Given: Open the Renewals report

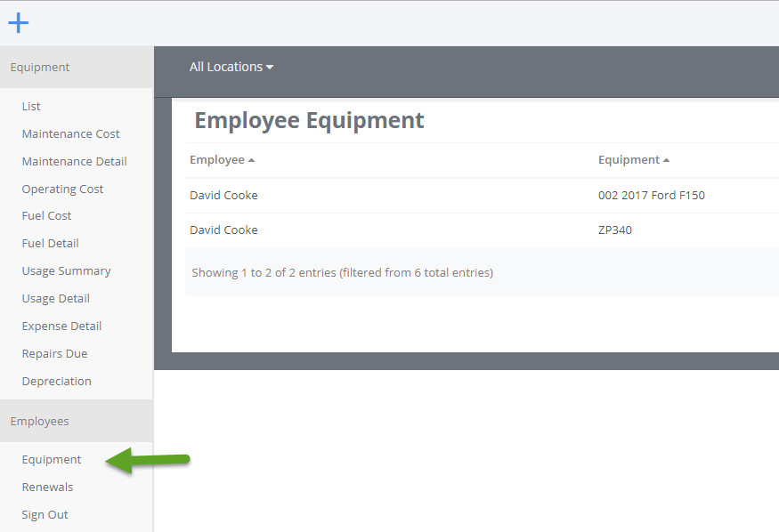Looking at the screenshot, I should tap(47, 488).
